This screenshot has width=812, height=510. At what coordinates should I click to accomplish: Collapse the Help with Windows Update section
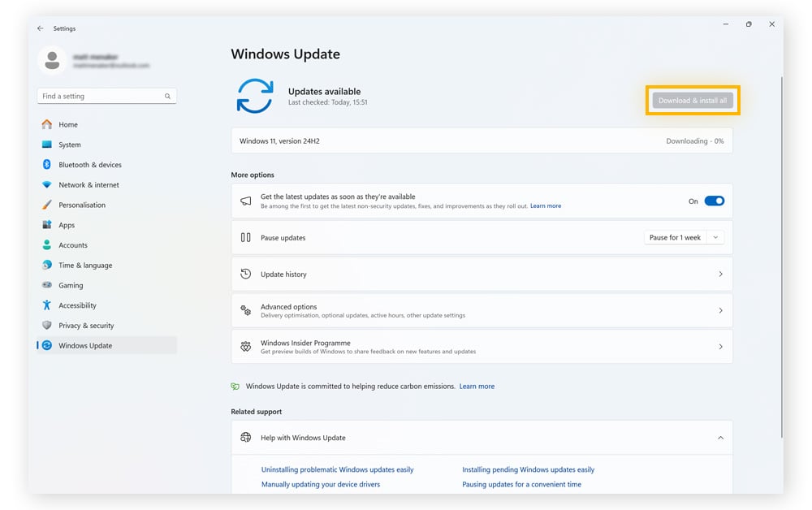720,437
